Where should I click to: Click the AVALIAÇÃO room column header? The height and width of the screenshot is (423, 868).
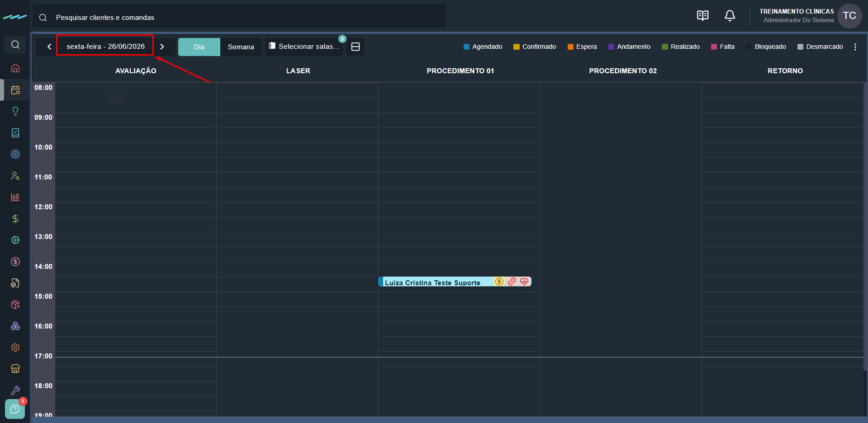tap(136, 71)
